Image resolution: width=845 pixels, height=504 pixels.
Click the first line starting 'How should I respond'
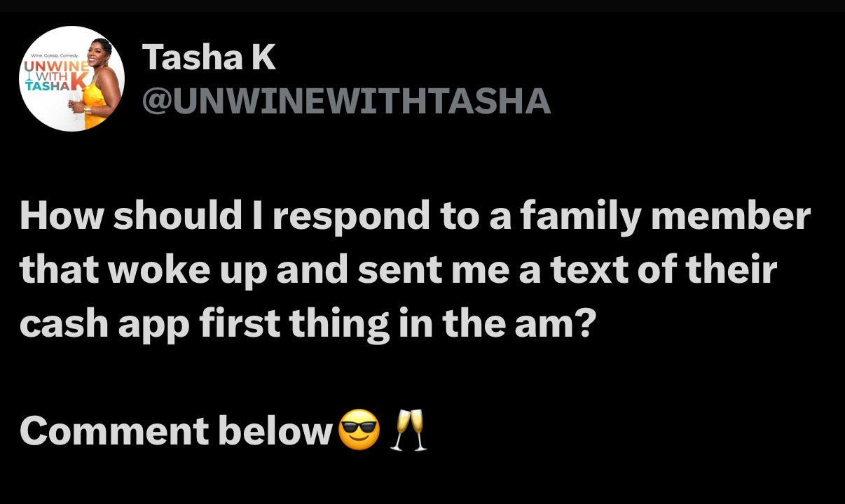(415, 217)
